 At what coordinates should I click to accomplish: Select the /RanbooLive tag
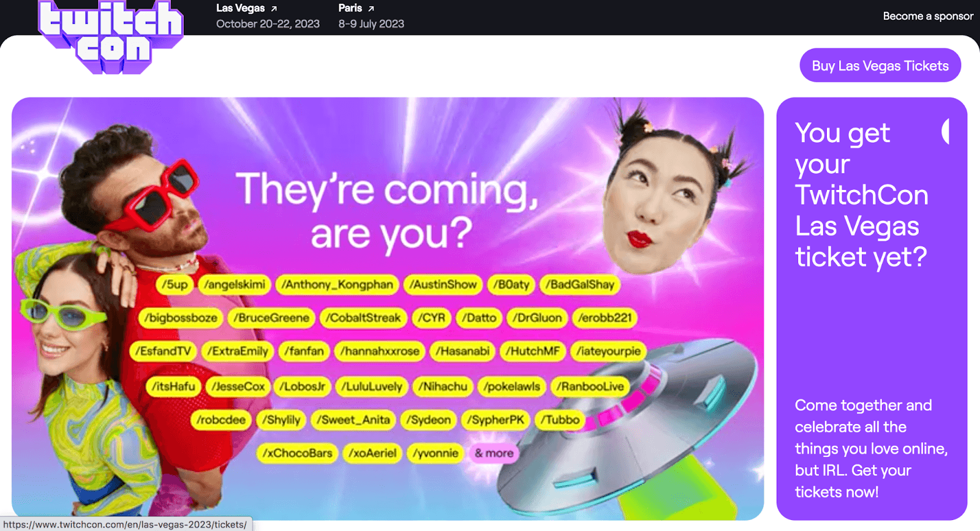[x=590, y=386]
